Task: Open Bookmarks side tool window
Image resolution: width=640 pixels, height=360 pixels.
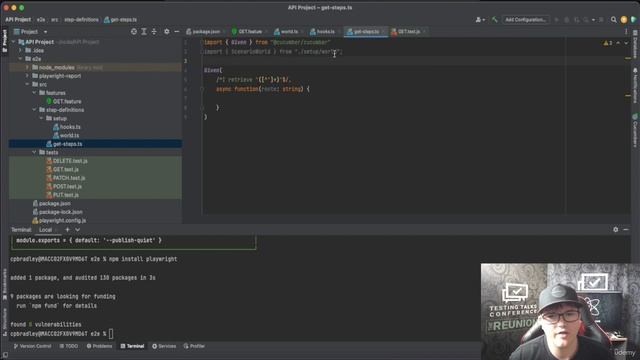Action: point(4,284)
